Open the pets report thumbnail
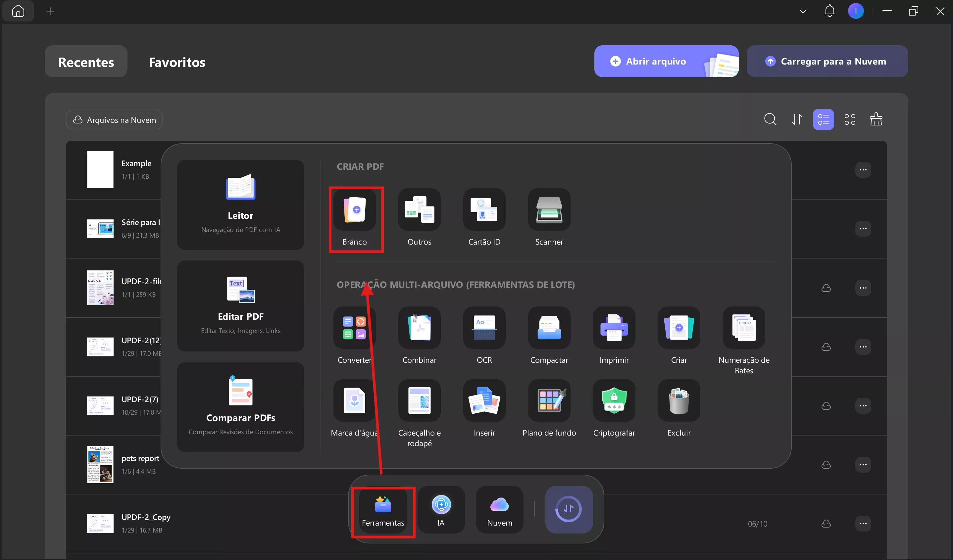Screen dimensions: 953x560 pos(100,464)
